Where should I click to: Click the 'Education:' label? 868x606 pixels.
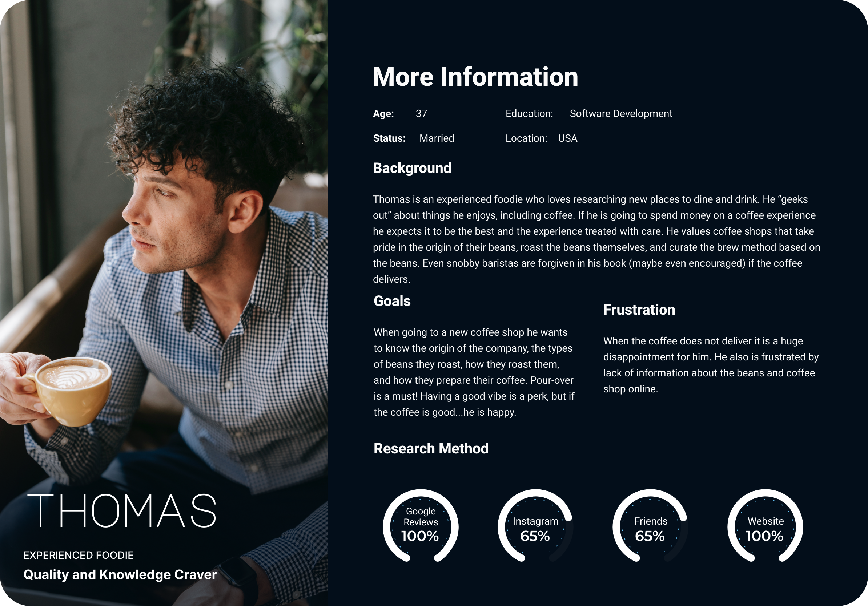coord(529,114)
